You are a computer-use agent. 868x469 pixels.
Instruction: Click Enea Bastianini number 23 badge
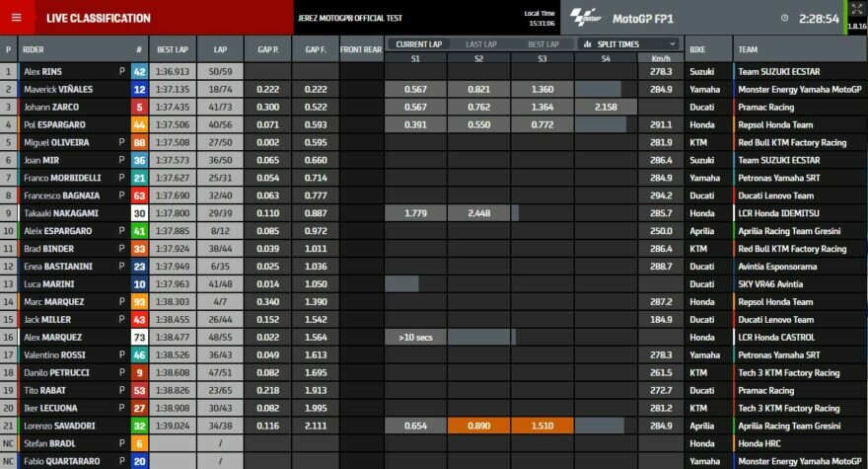[x=139, y=267]
